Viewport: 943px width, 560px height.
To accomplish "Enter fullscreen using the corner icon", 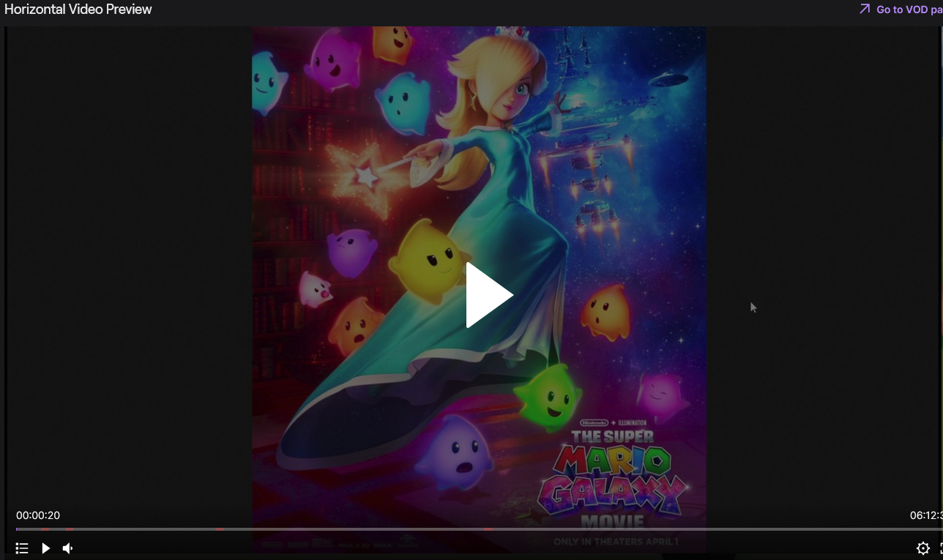I will [940, 548].
